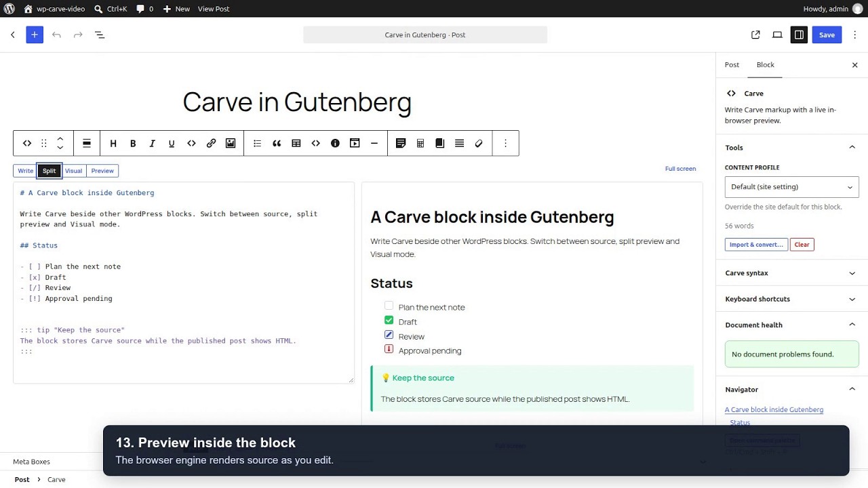The height and width of the screenshot is (488, 868).
Task: Click the Carve block type icon in toolbar
Action: [x=27, y=143]
